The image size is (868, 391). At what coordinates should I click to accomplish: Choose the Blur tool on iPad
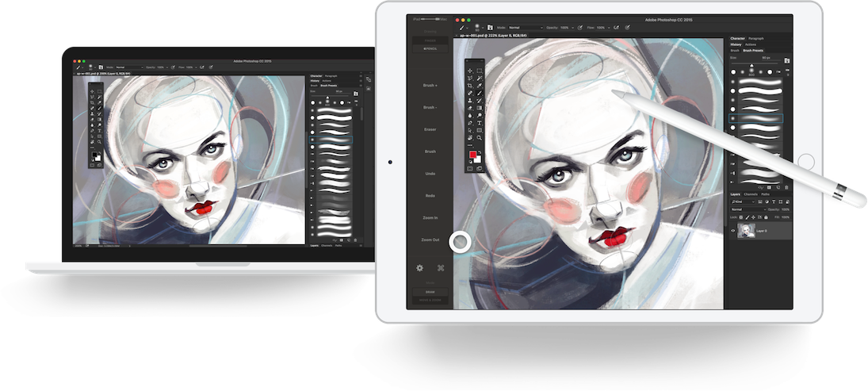[x=470, y=115]
